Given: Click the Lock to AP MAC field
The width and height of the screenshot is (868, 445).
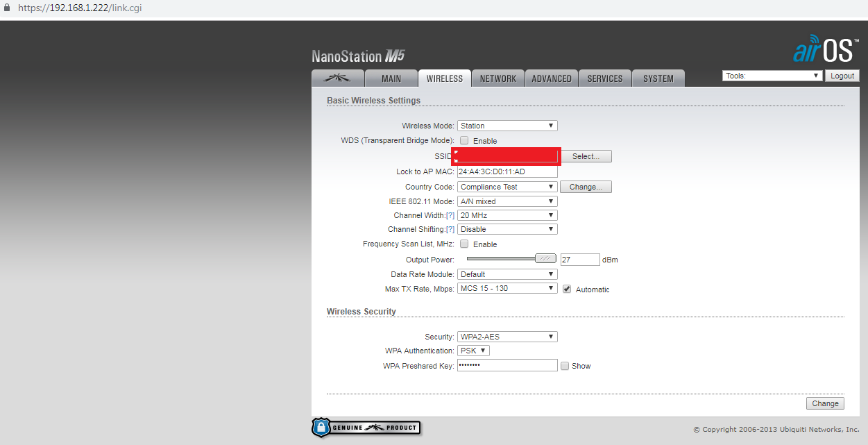Looking at the screenshot, I should (x=507, y=171).
